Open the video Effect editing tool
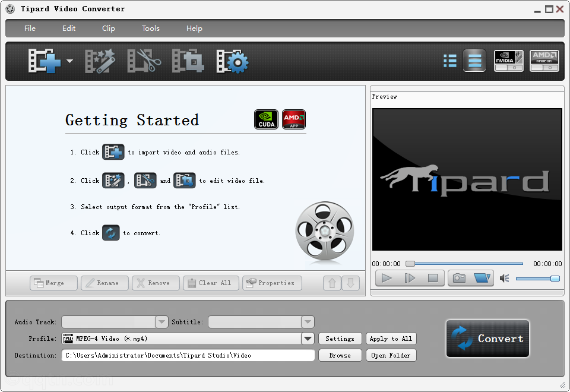The width and height of the screenshot is (570, 392). (100, 61)
